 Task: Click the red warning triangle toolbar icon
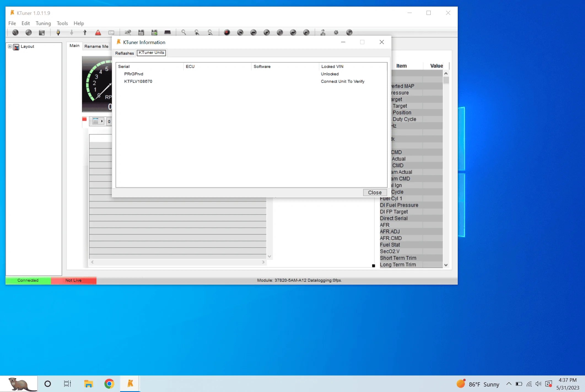click(98, 33)
